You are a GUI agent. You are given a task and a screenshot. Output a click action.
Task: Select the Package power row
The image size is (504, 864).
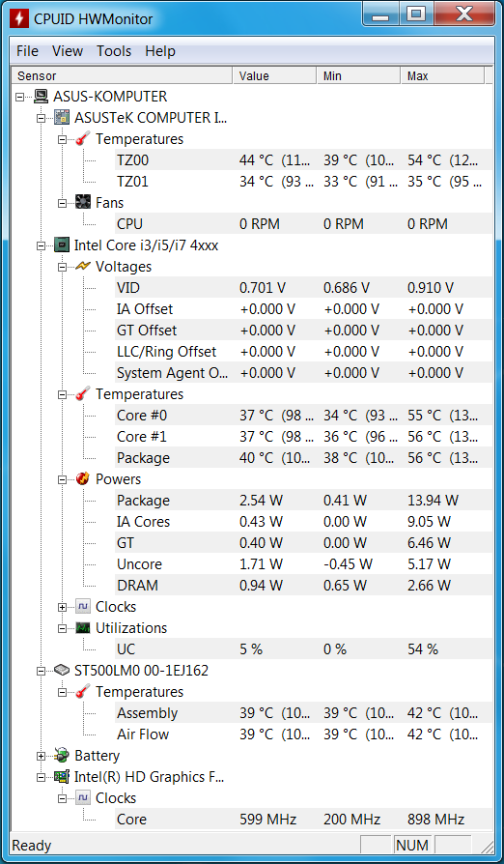pyautogui.click(x=304, y=501)
